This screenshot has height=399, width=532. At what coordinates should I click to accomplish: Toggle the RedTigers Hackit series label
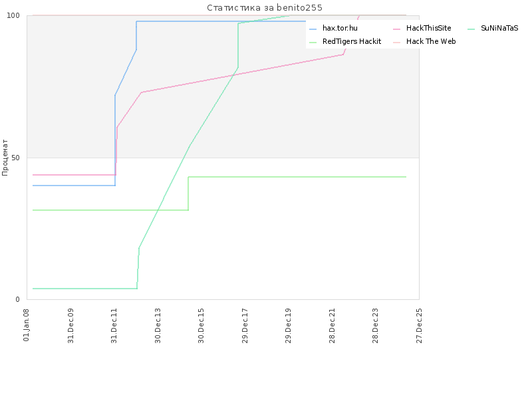352,41
